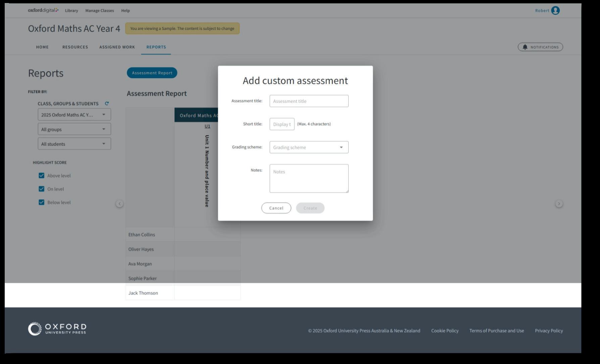Switch to the Assigned Work tab
The width and height of the screenshot is (600, 364).
coord(117,47)
